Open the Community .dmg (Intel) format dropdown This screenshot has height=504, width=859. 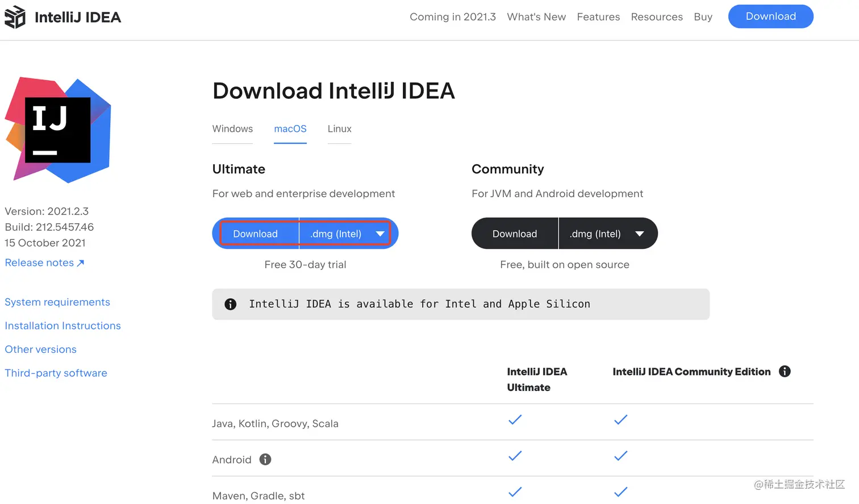[608, 234]
